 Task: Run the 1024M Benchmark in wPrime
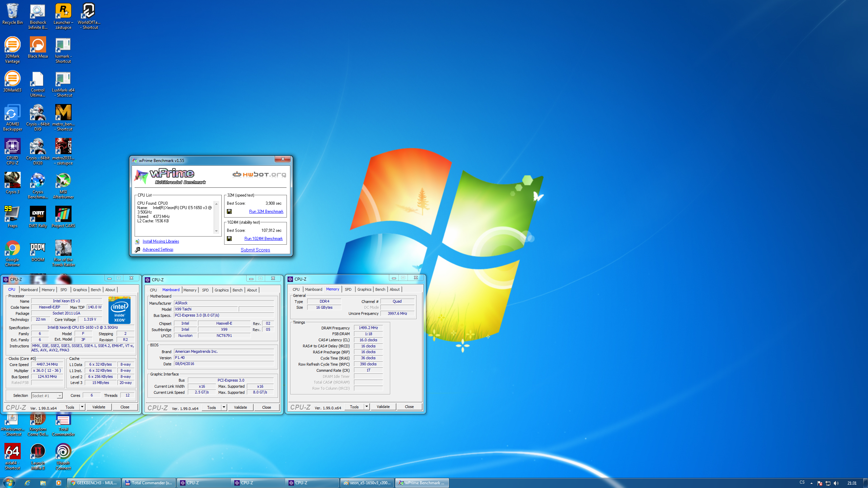coord(263,239)
